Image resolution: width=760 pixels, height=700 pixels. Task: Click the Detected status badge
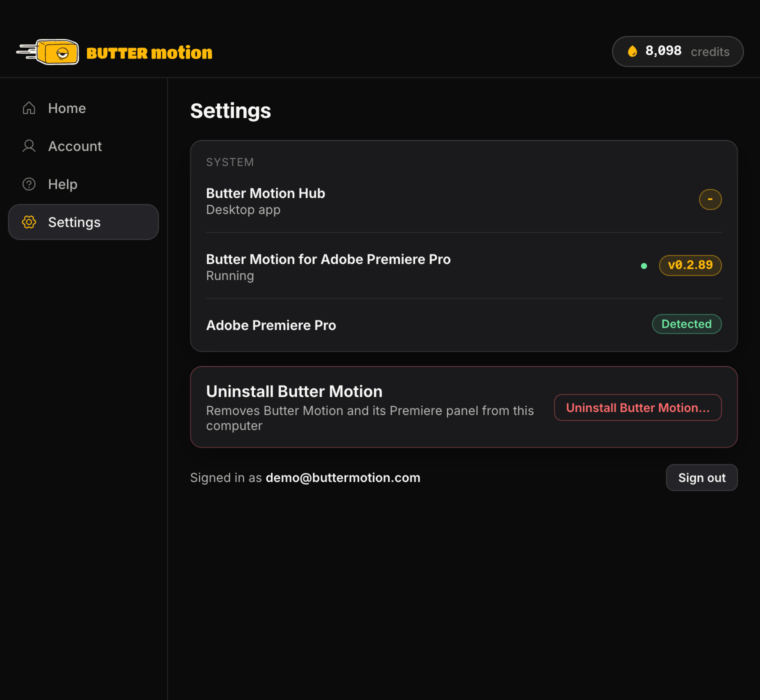(686, 324)
